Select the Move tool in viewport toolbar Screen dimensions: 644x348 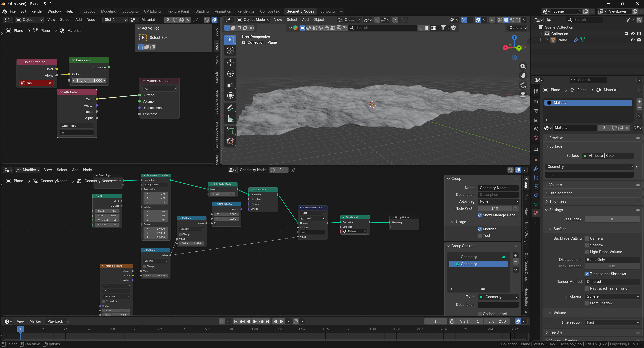[230, 63]
